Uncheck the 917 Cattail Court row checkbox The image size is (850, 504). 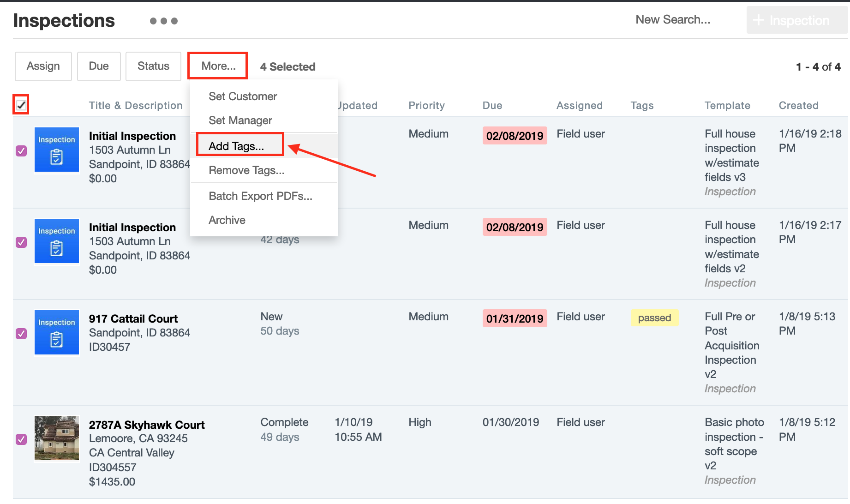click(x=21, y=333)
